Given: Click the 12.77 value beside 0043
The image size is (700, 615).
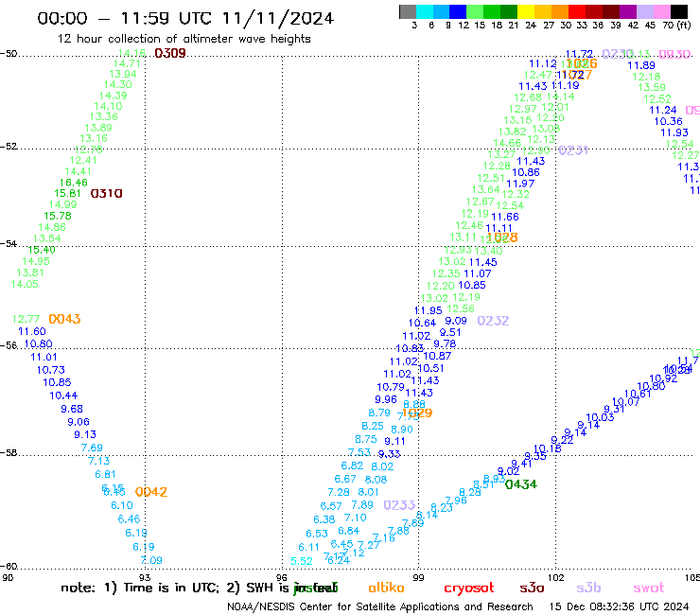Looking at the screenshot, I should pos(26,319).
